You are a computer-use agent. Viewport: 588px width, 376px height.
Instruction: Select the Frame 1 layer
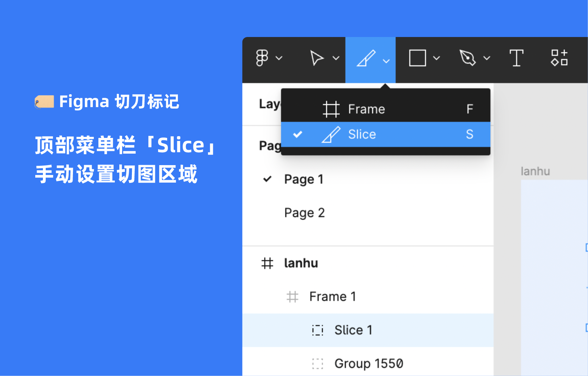(x=332, y=296)
